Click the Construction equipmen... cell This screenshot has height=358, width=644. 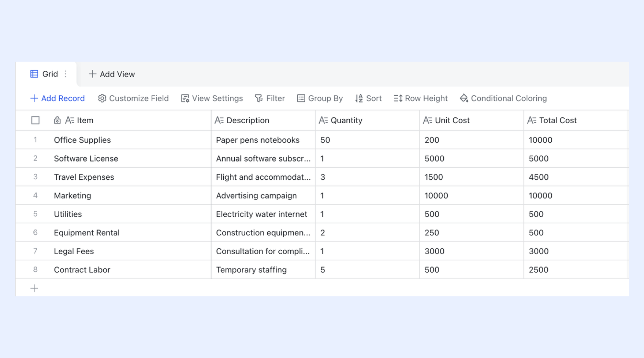pos(263,232)
